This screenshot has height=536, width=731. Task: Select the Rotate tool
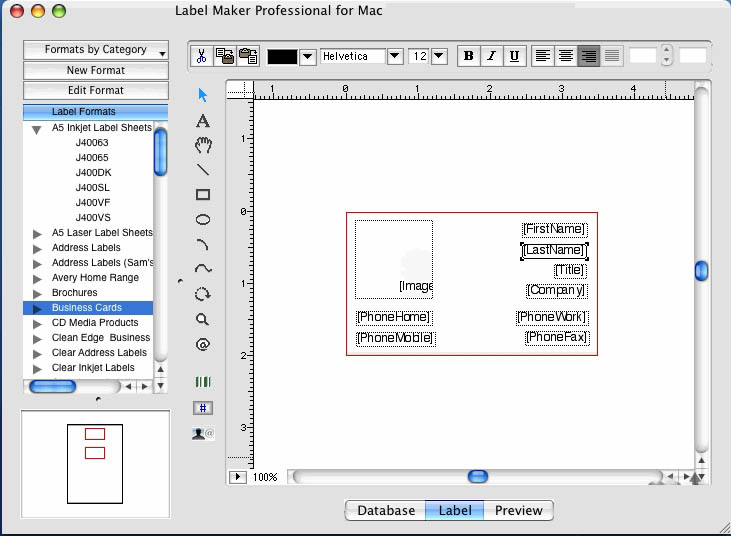coord(203,294)
